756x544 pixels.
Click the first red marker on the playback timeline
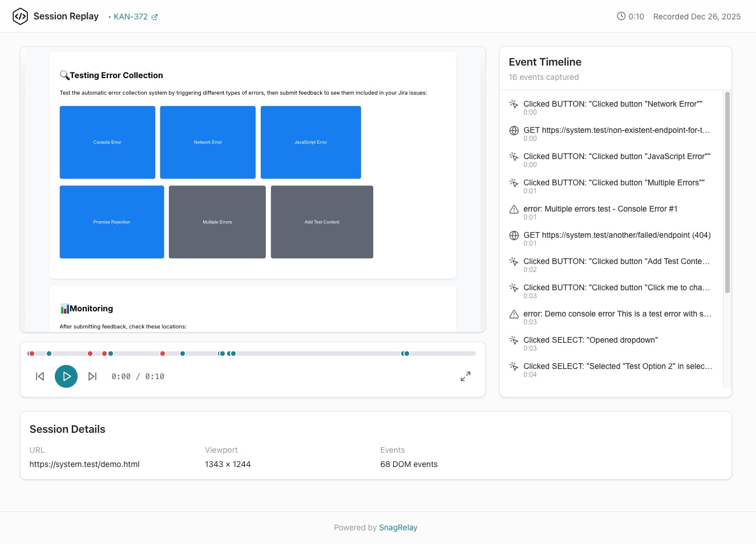pyautogui.click(x=32, y=354)
